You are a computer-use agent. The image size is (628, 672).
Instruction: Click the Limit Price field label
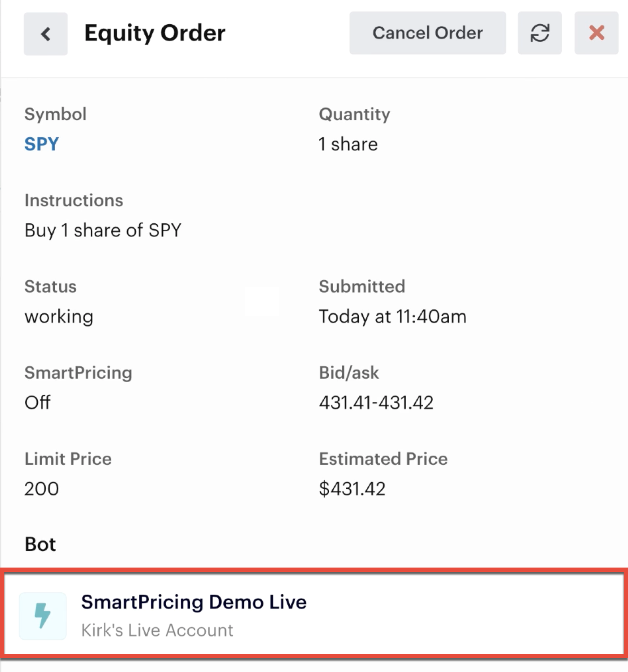click(x=68, y=459)
